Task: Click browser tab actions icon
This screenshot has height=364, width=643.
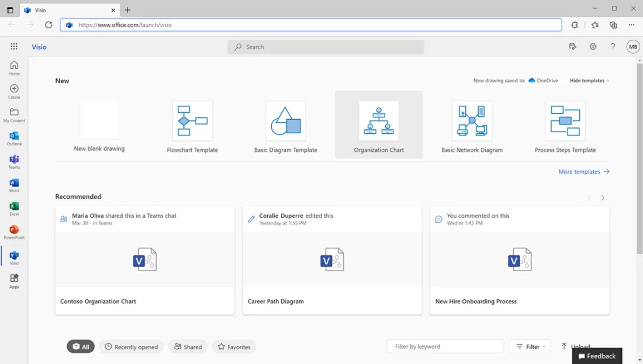Action: [10, 10]
